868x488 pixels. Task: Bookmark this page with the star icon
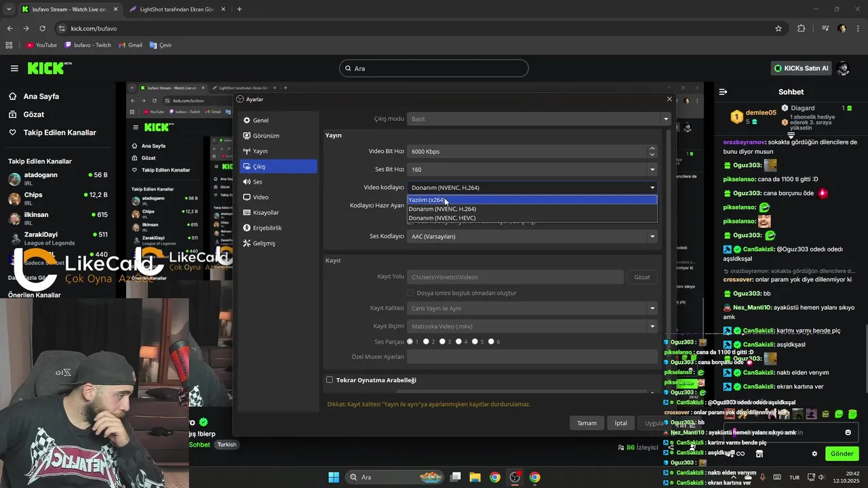point(778,28)
